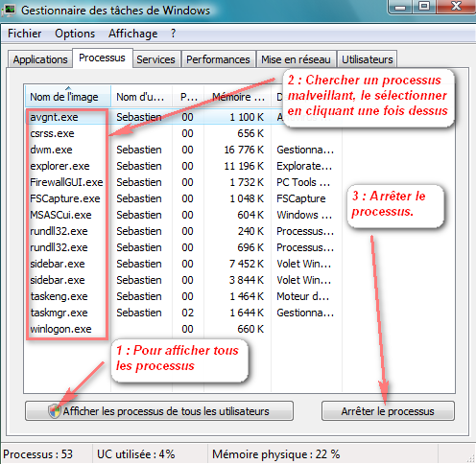The image size is (476, 464).
Task: Click the 02 CPU value for taskmgr.exe
Action: 187,313
